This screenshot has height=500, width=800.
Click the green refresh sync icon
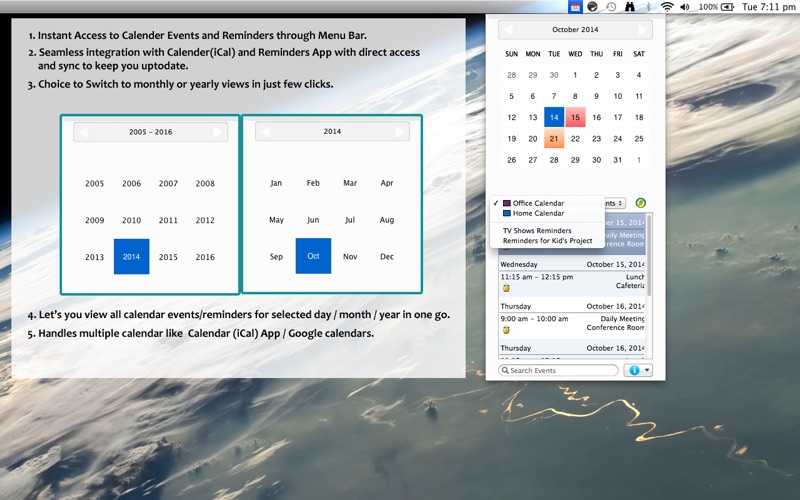(641, 203)
